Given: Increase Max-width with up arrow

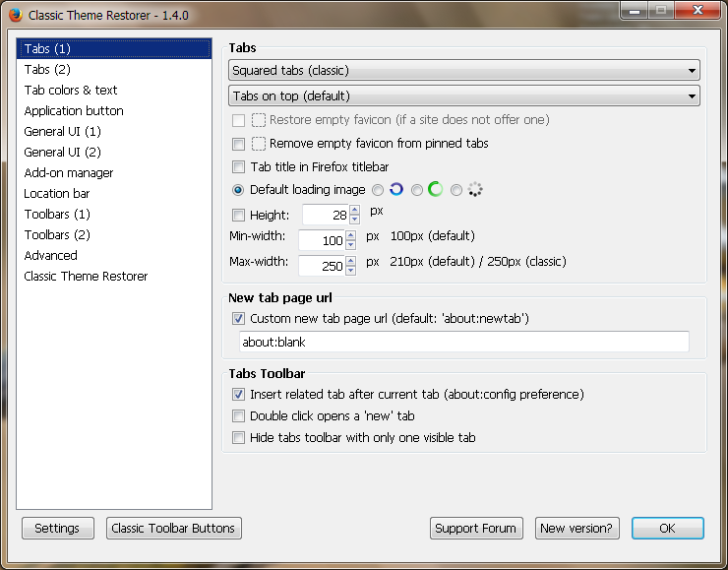Looking at the screenshot, I should coord(351,261).
